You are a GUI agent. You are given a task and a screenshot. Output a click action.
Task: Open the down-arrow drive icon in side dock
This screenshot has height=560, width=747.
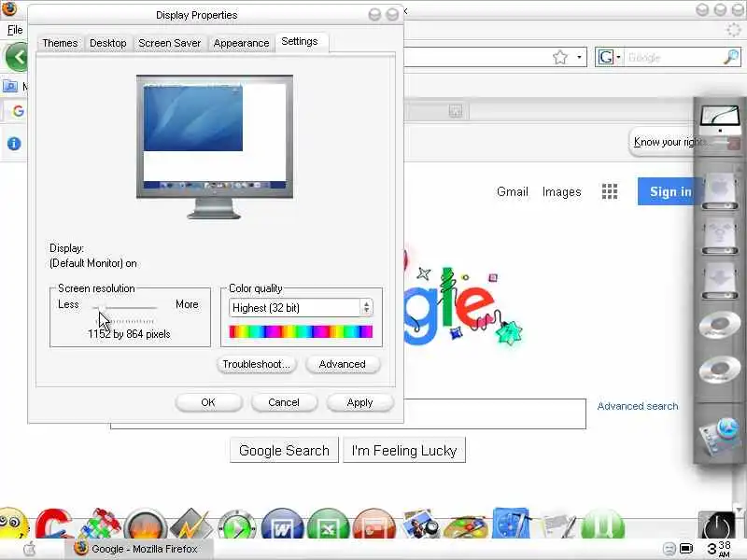[x=720, y=282]
